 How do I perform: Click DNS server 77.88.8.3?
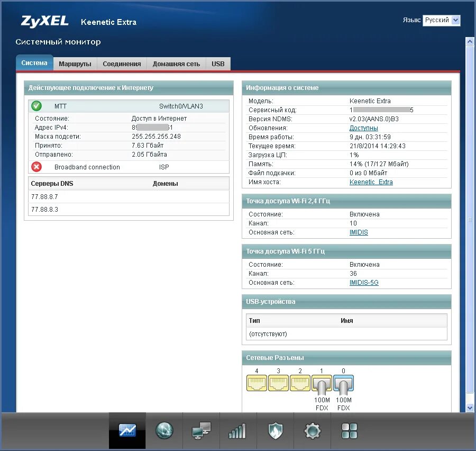point(44,210)
